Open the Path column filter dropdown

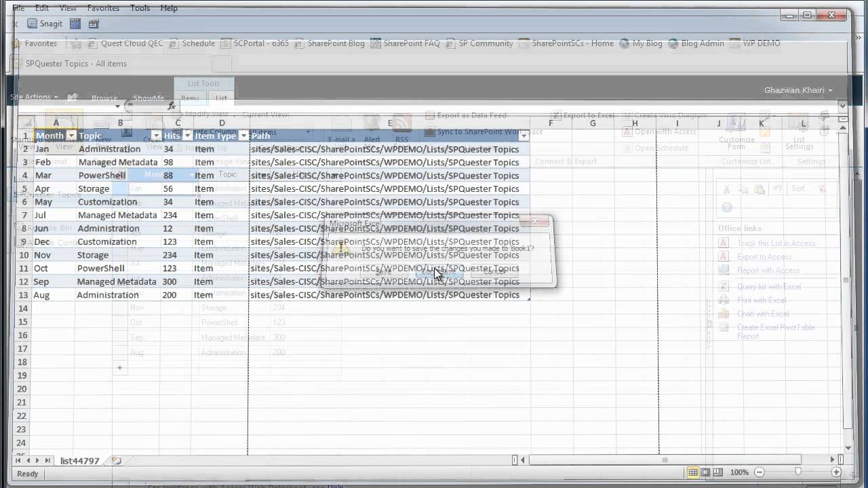(524, 136)
